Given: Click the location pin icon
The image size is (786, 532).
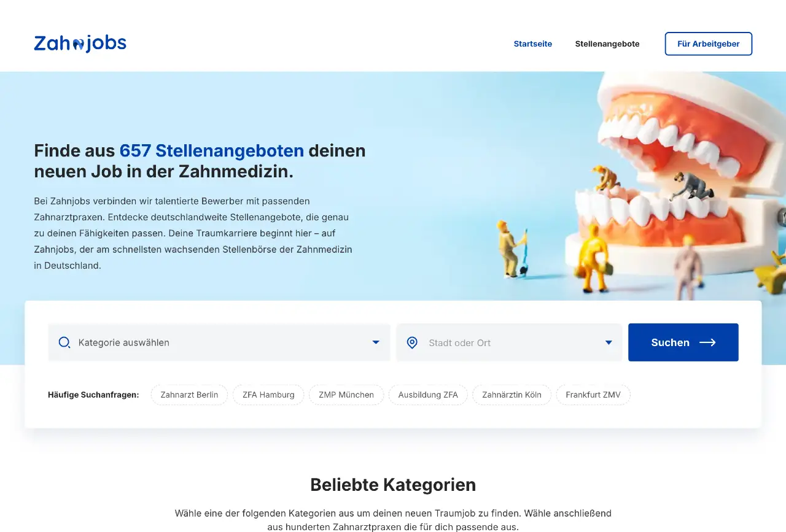Looking at the screenshot, I should 412,342.
